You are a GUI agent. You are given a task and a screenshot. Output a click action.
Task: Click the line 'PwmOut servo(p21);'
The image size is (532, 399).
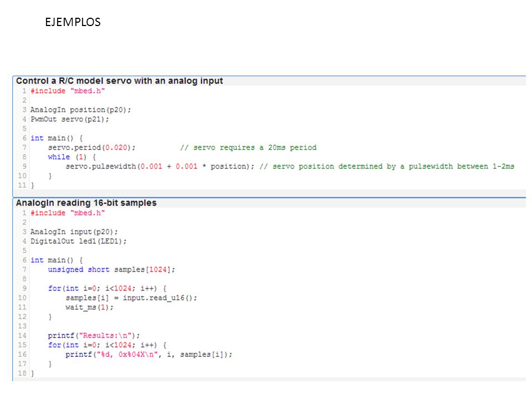point(70,120)
